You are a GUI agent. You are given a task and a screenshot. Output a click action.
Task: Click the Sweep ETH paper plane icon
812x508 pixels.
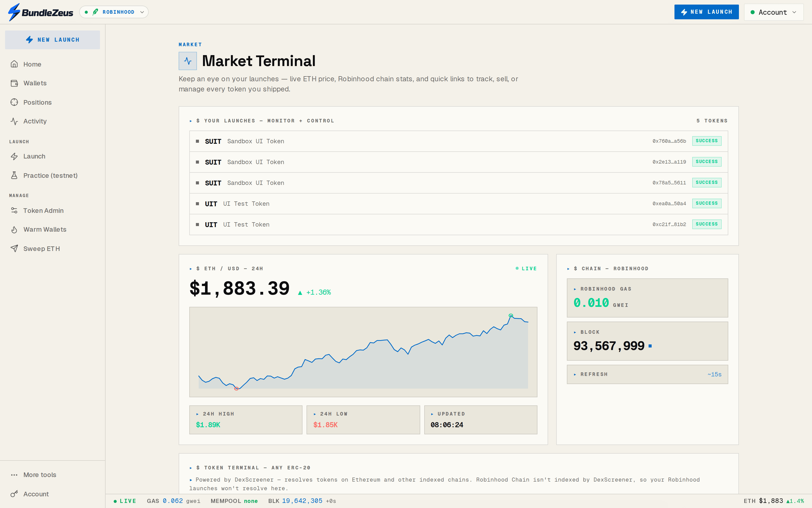14,248
